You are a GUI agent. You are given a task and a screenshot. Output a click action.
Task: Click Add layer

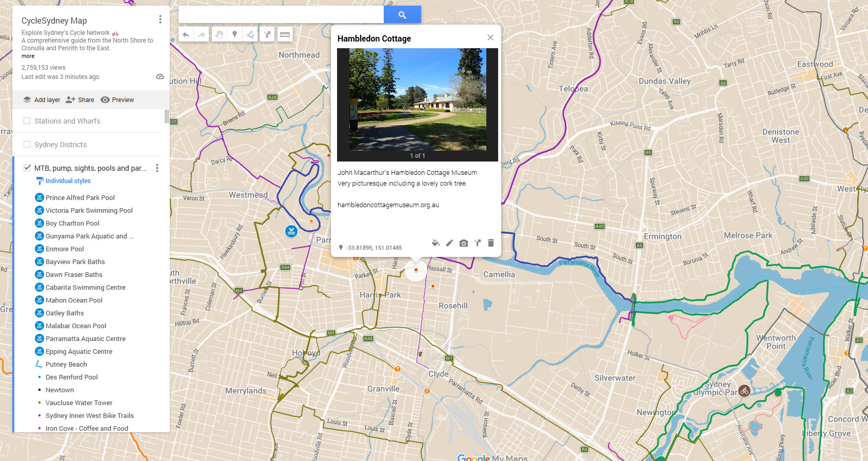pyautogui.click(x=42, y=100)
